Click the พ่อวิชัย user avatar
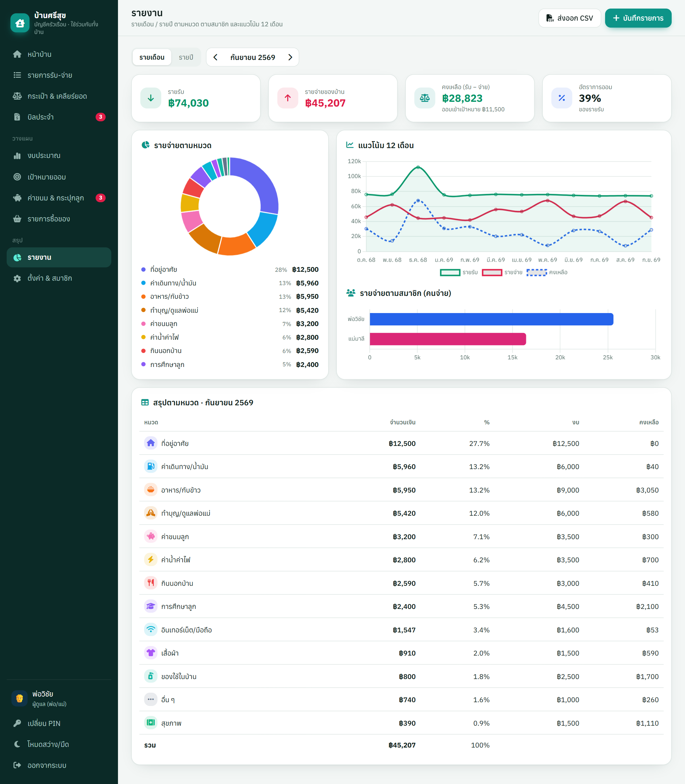The image size is (685, 784). [x=19, y=698]
